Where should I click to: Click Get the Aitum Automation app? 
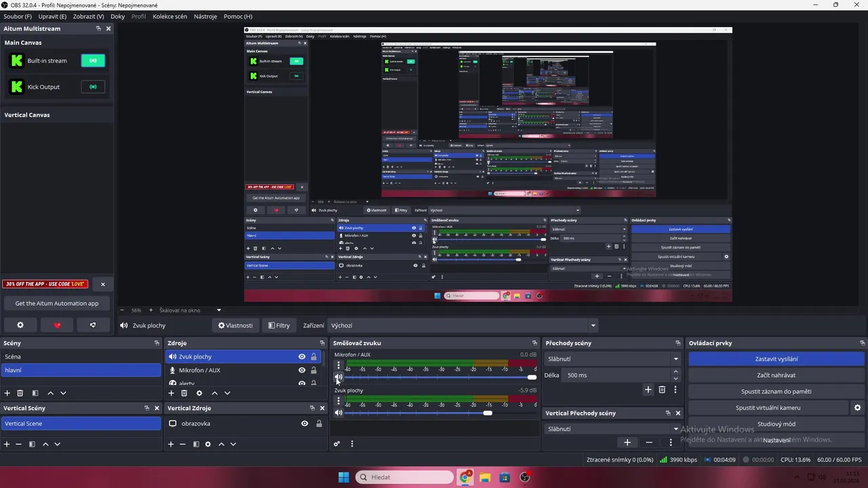point(57,304)
